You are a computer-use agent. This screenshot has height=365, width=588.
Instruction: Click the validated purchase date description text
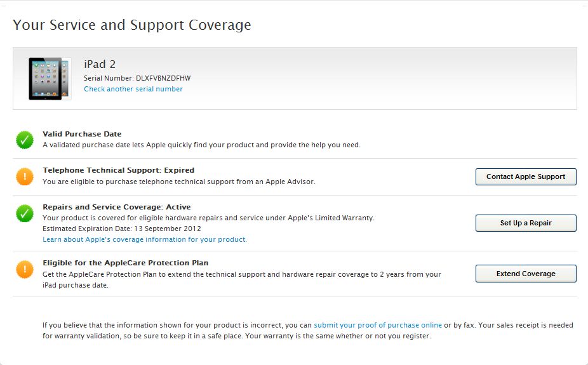201,145
